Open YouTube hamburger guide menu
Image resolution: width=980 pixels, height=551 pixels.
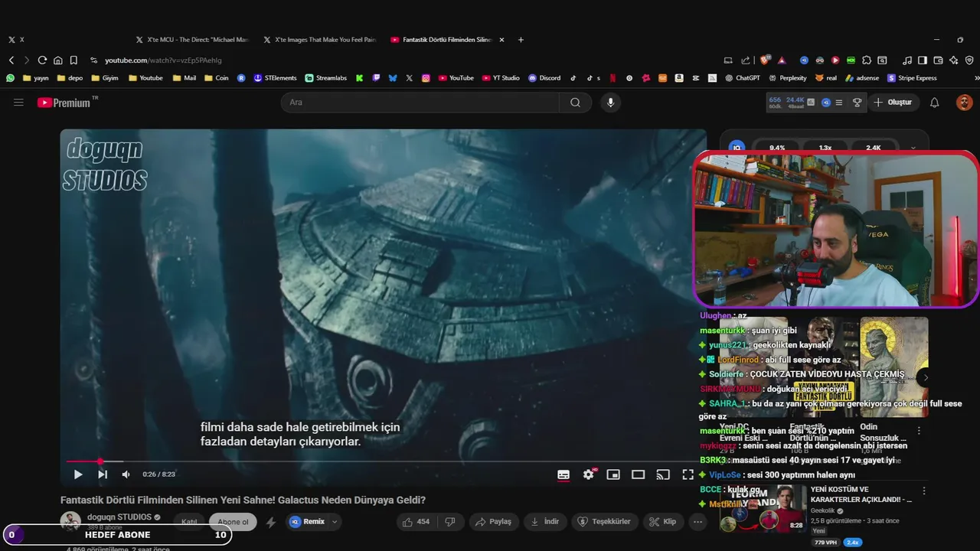click(18, 103)
